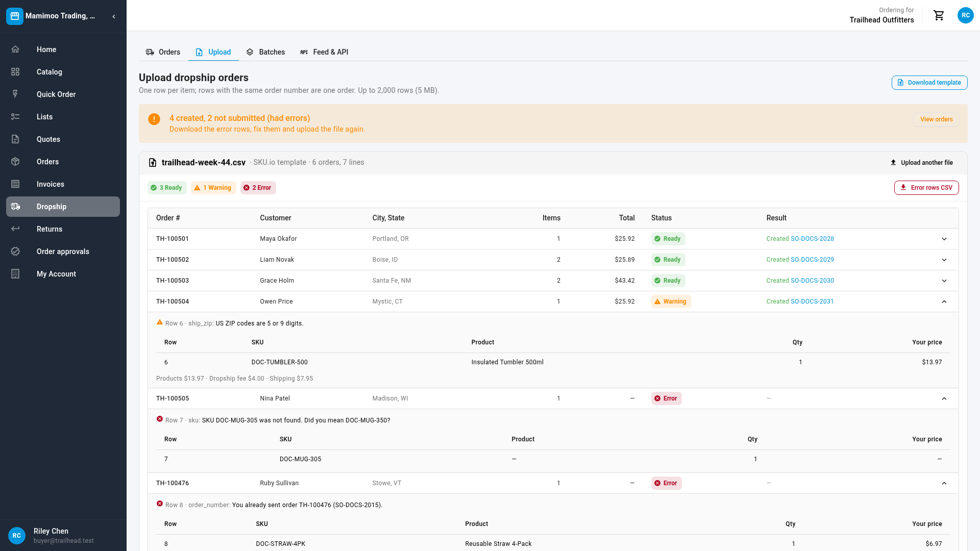
Task: Switch to the Batches tab
Action: (x=265, y=52)
